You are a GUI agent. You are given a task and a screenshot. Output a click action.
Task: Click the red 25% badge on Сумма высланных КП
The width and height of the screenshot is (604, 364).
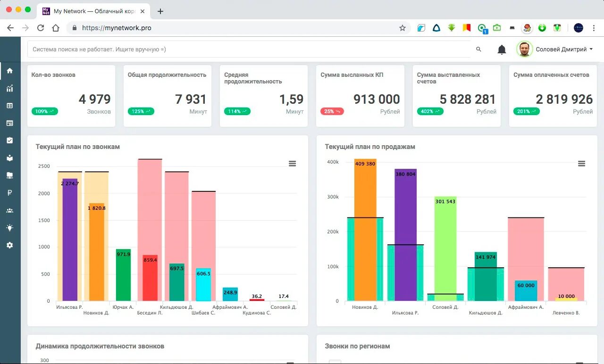pos(332,111)
